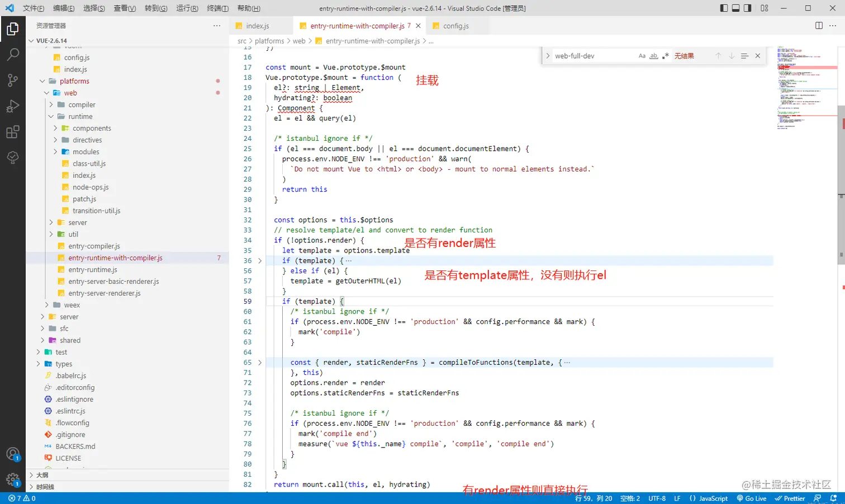Toggle regular expression search in find widget

[665, 56]
